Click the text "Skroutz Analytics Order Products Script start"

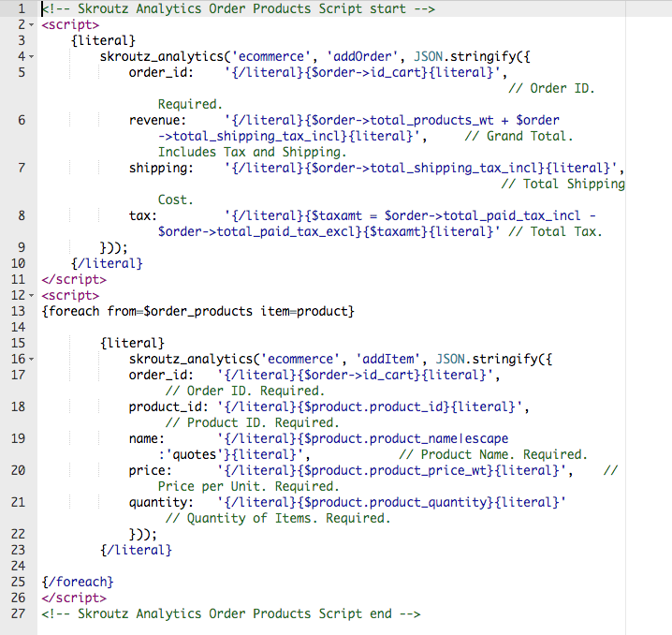(241, 8)
